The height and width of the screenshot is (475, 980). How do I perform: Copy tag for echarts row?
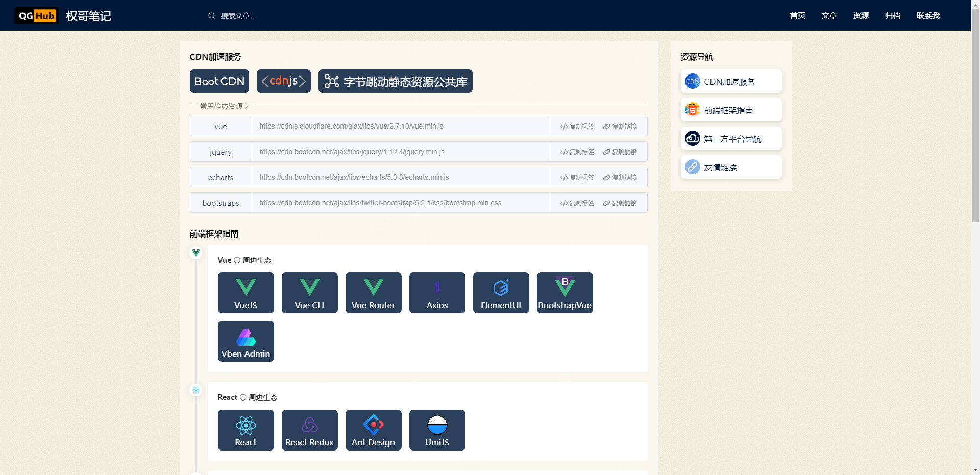point(577,178)
